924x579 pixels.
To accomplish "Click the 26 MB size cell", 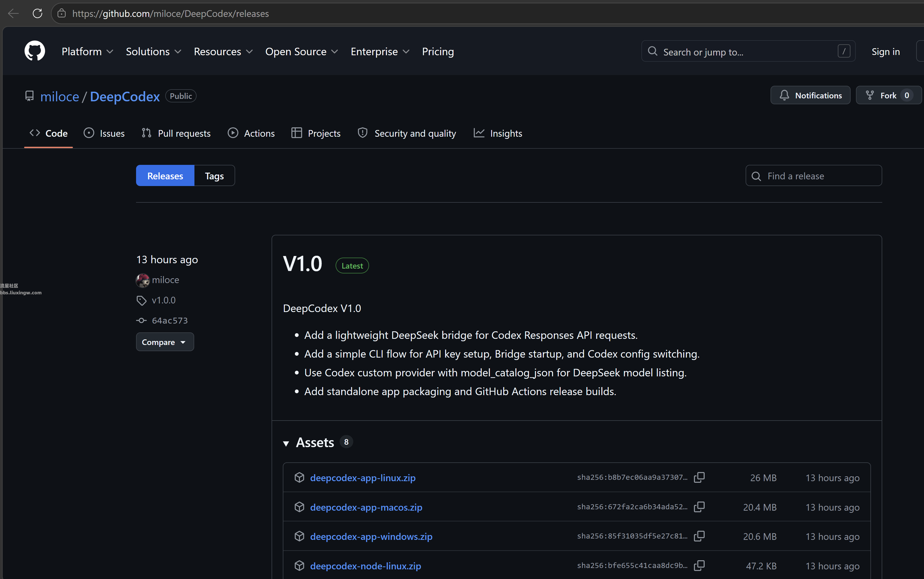I will 763,477.
